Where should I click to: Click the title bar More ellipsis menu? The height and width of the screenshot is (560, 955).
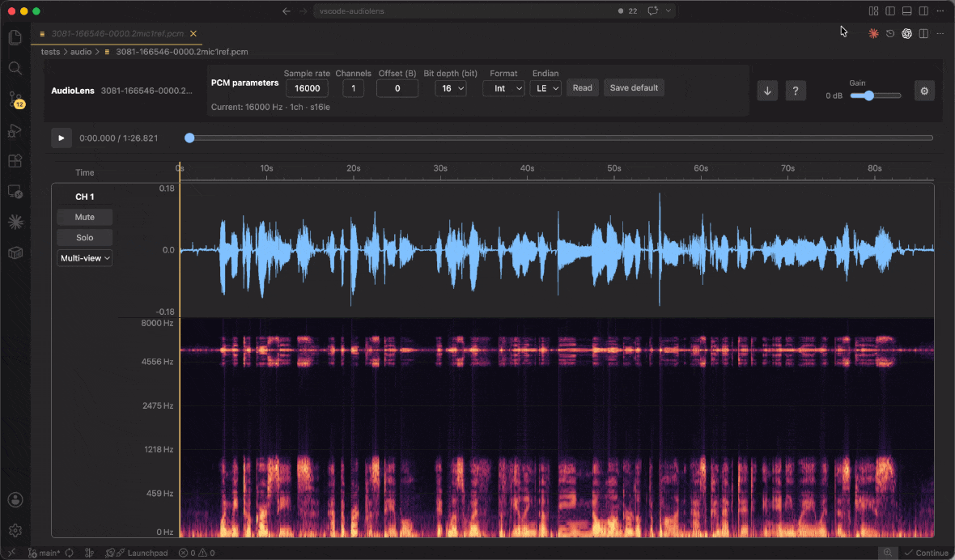tap(940, 11)
